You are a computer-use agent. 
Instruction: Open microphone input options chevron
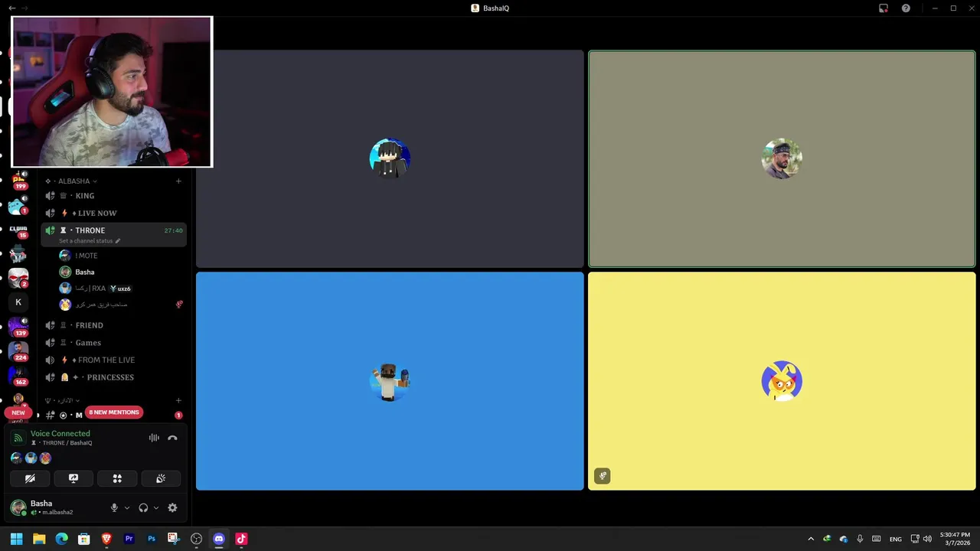click(x=127, y=507)
